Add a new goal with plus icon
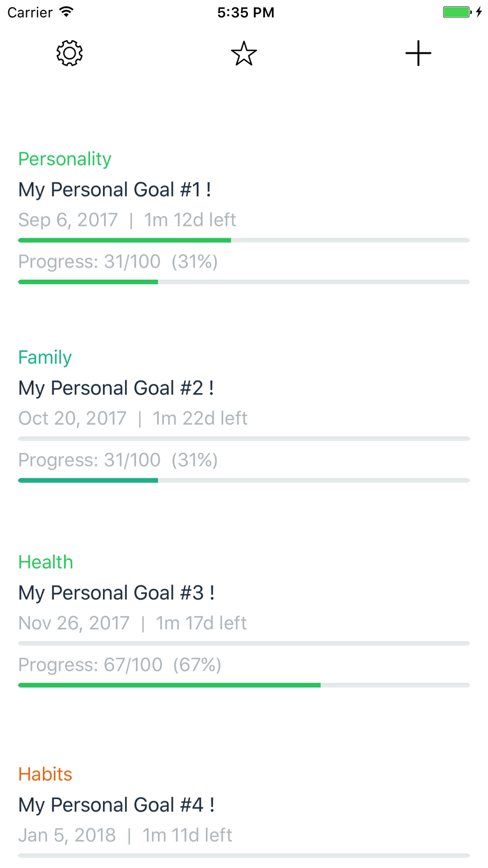The width and height of the screenshot is (488, 868). pos(418,53)
